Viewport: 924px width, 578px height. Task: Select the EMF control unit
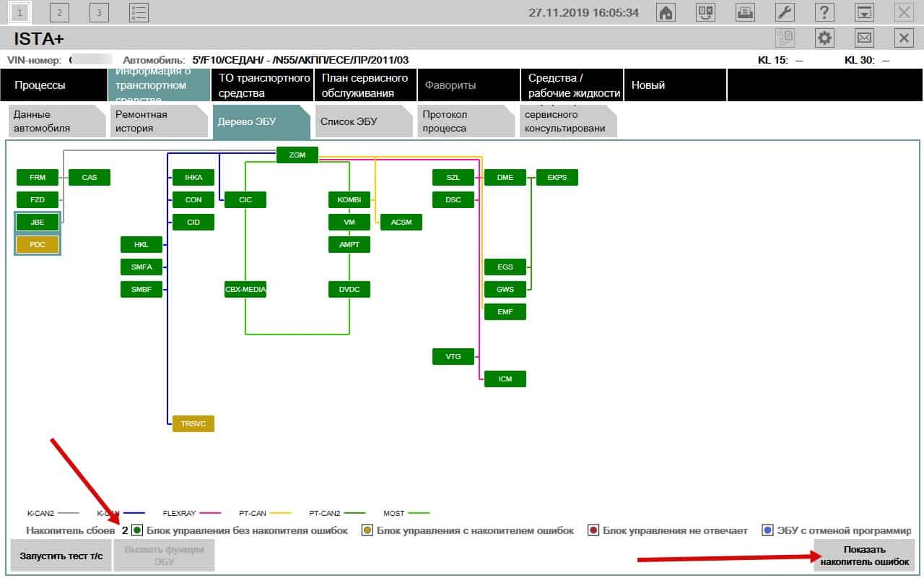tap(505, 311)
